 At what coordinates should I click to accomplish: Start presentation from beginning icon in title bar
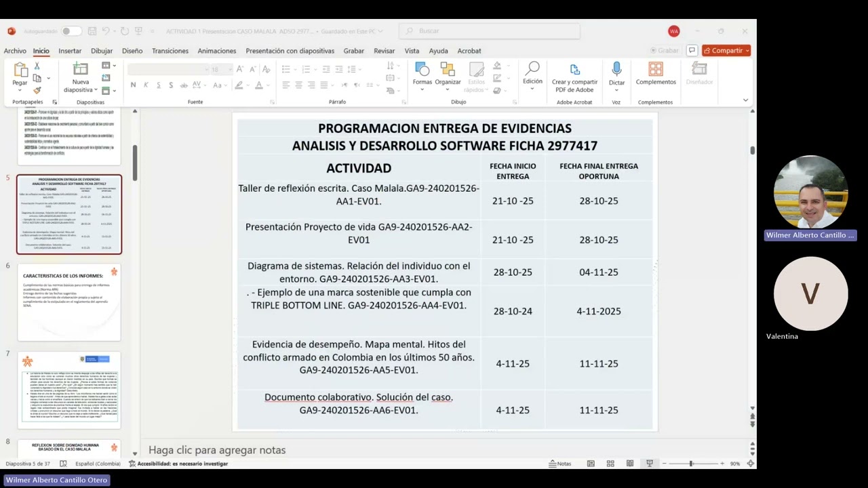(x=138, y=31)
